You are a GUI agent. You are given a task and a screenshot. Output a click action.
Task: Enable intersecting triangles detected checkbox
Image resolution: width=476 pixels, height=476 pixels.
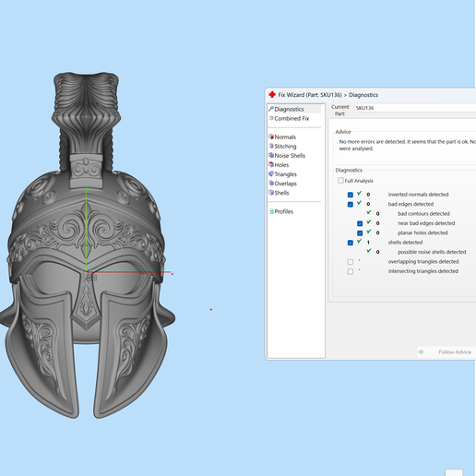(x=351, y=271)
